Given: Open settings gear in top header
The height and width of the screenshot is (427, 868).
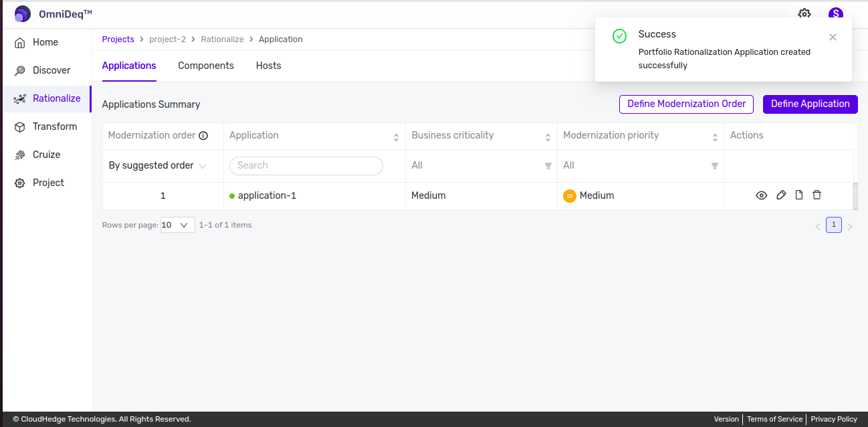Looking at the screenshot, I should pos(804,14).
